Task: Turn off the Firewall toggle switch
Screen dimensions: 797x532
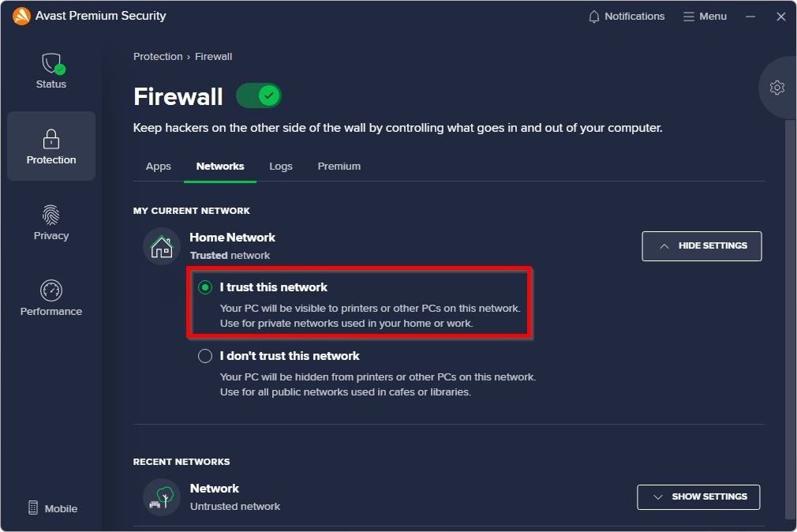Action: pyautogui.click(x=259, y=96)
